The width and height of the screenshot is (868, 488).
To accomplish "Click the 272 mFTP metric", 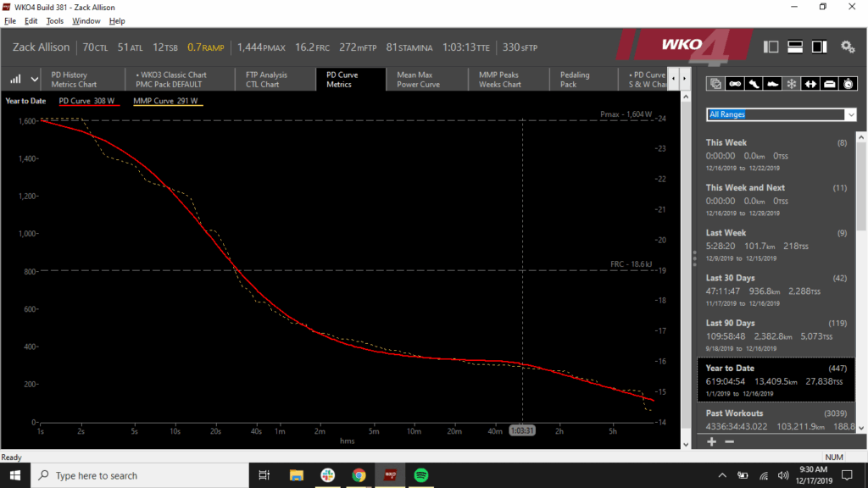I will [359, 47].
